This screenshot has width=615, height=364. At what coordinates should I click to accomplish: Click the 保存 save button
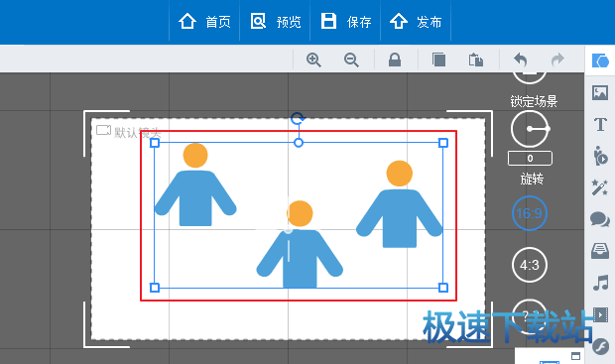pos(345,21)
